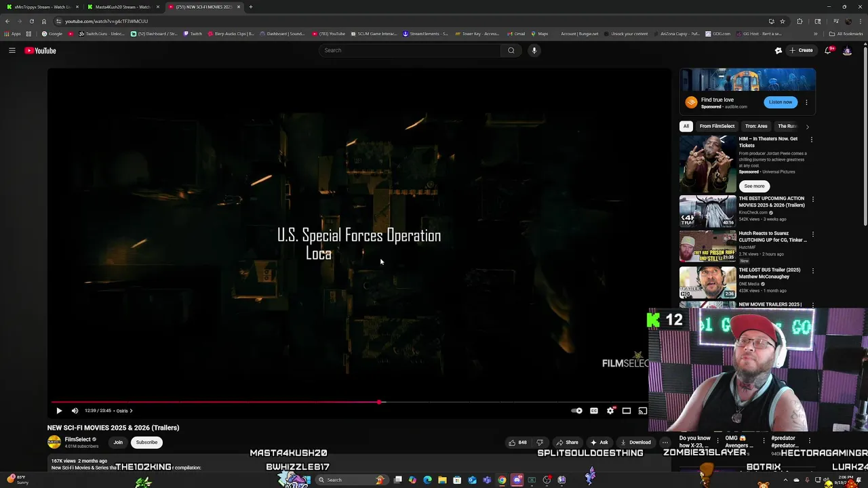Select the Tron: Ares chip
Screen dimensions: 868x488
tap(756, 126)
